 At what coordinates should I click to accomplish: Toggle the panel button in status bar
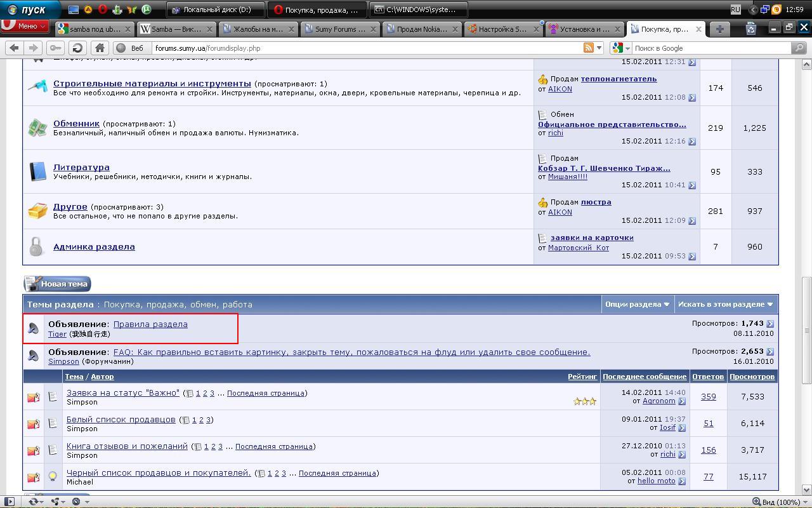tap(9, 502)
